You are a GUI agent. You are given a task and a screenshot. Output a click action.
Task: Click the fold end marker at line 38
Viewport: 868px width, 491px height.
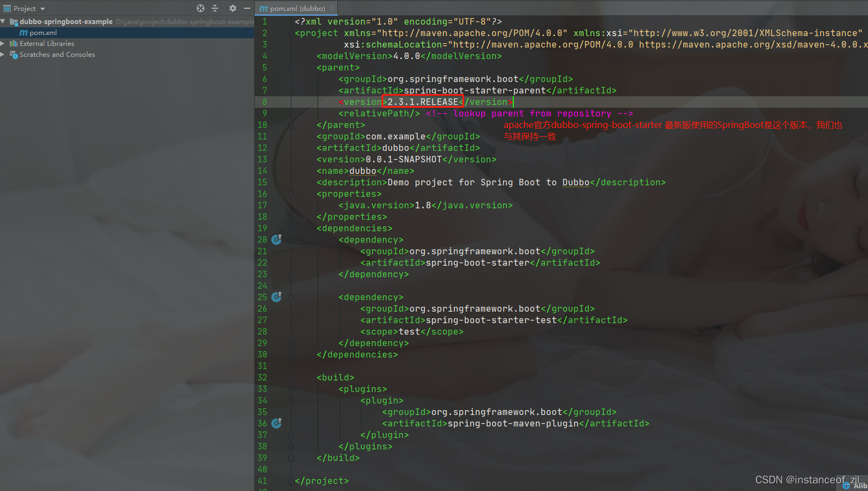(291, 447)
